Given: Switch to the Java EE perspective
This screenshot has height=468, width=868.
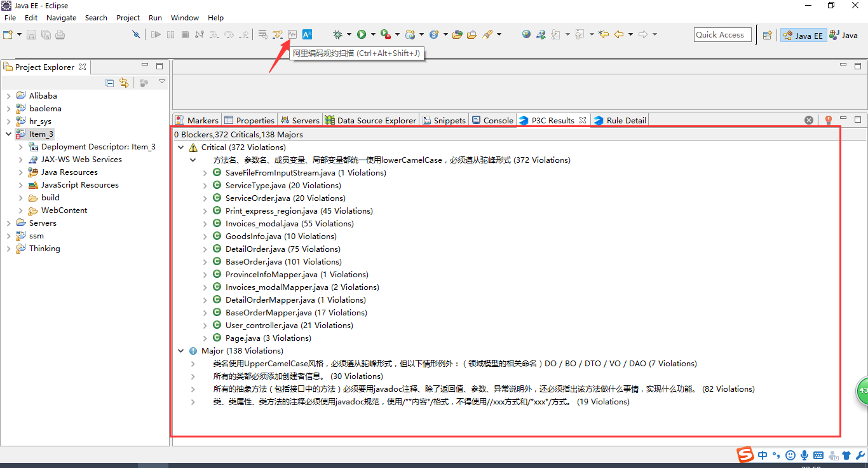Looking at the screenshot, I should pos(803,36).
